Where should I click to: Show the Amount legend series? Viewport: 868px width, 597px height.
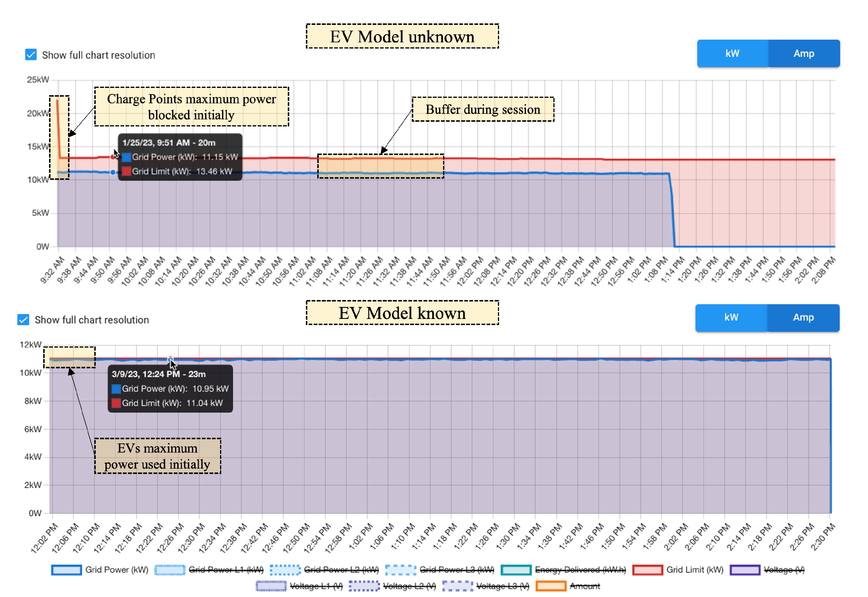tap(552, 586)
